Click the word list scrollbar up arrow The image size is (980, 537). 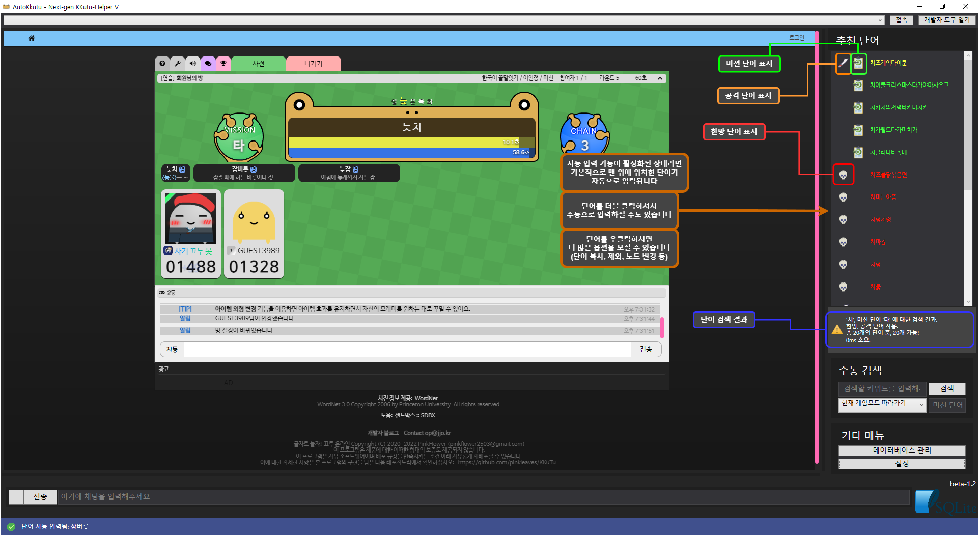[968, 56]
